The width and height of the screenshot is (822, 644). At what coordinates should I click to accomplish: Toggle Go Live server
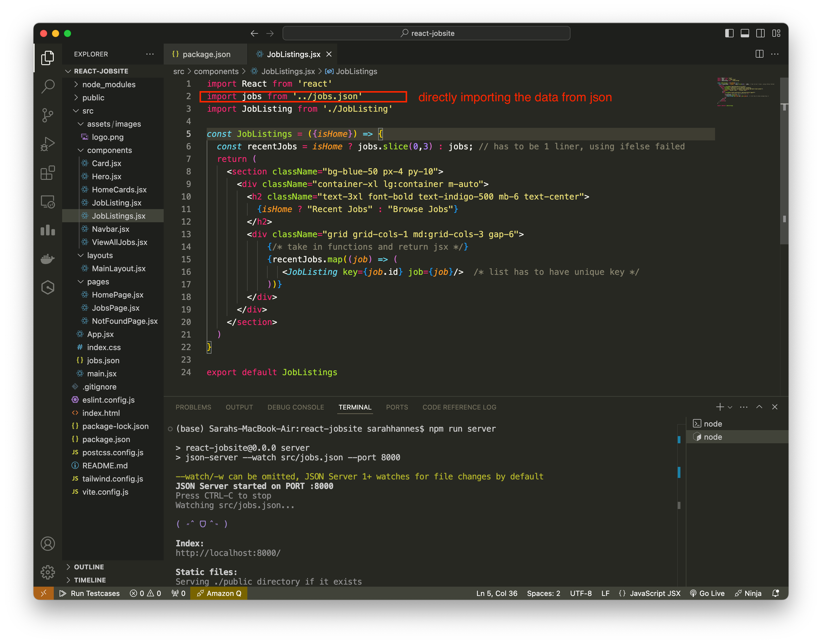point(707,593)
